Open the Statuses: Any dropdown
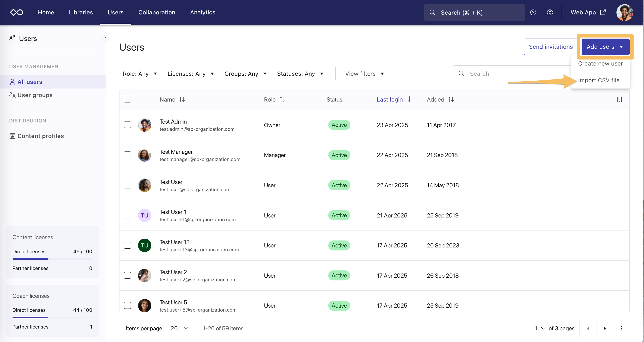The width and height of the screenshot is (644, 342). tap(300, 74)
